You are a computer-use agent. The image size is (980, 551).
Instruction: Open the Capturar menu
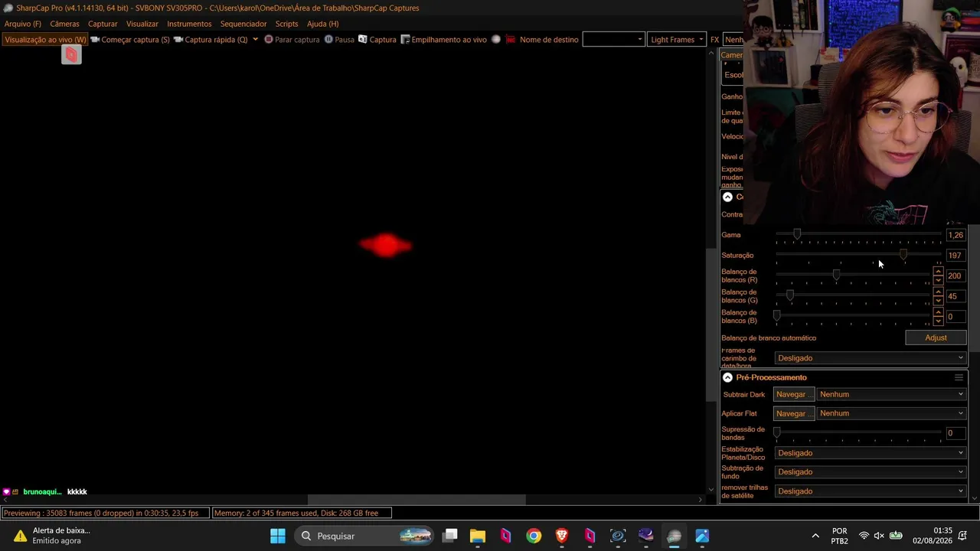(x=103, y=24)
